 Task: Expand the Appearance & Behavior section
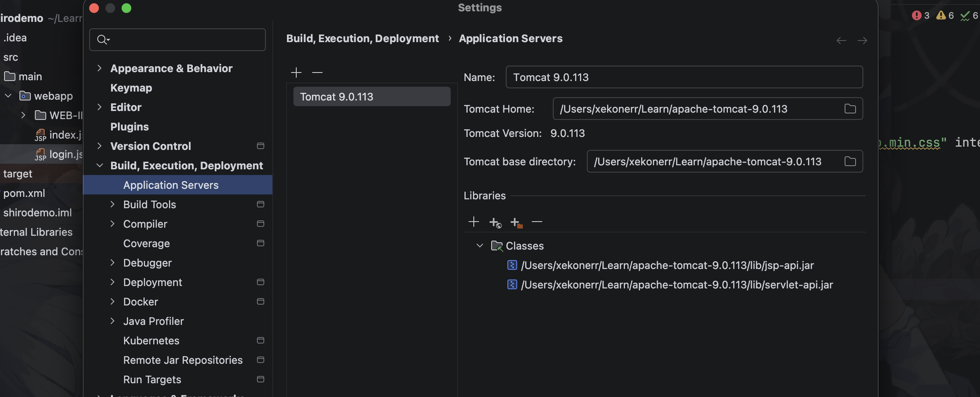99,68
